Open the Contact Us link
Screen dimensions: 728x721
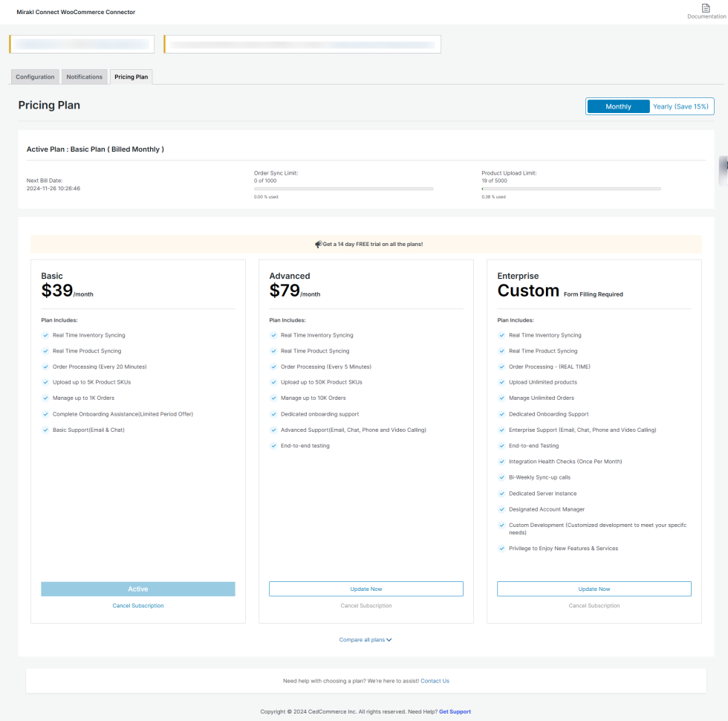click(x=435, y=681)
